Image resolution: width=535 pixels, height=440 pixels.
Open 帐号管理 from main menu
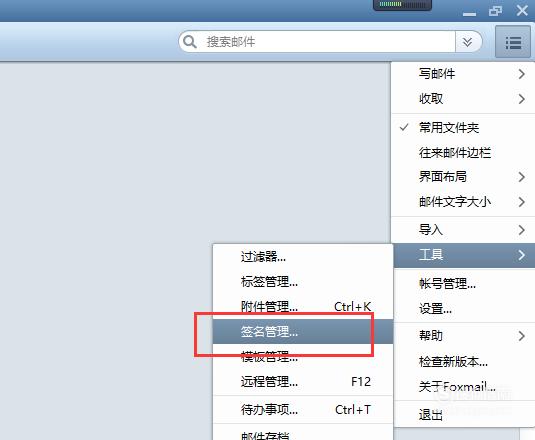click(x=464, y=283)
